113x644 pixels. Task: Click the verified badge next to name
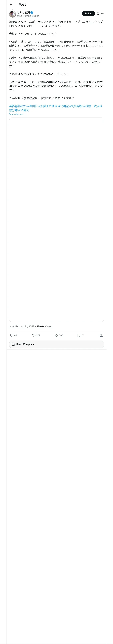[32, 13]
